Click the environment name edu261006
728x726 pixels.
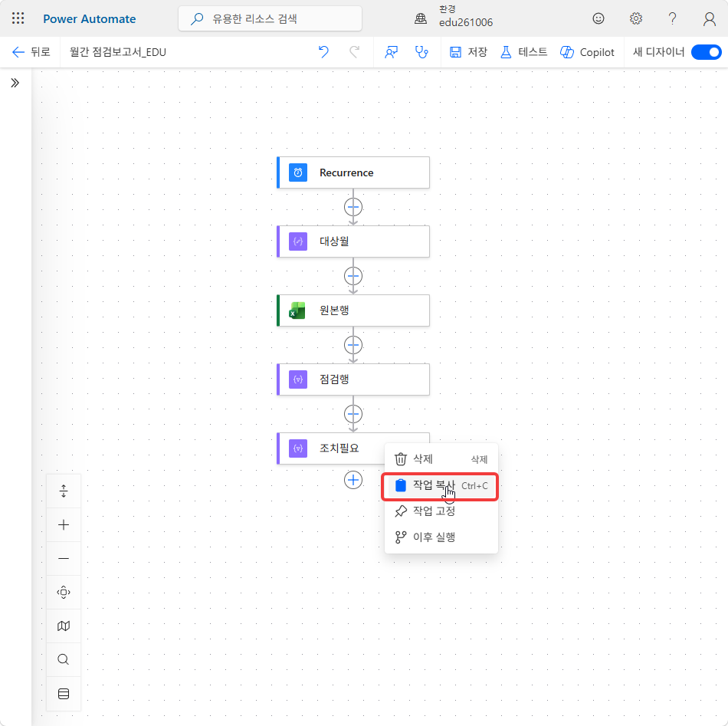click(x=466, y=23)
